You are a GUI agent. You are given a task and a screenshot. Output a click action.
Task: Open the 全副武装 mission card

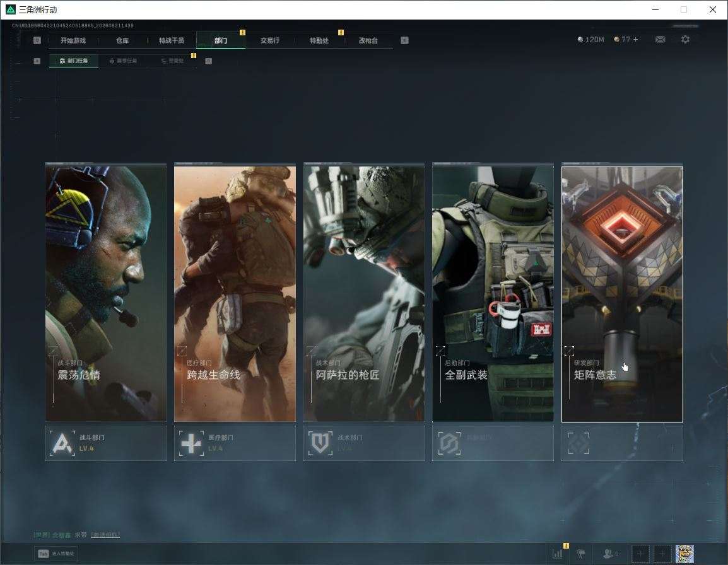pyautogui.click(x=493, y=294)
